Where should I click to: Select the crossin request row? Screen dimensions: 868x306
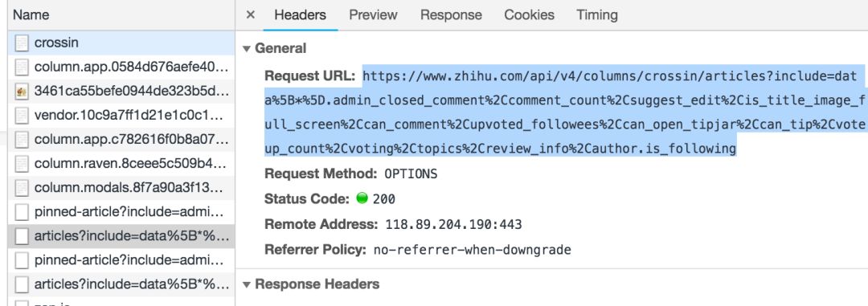(121, 43)
